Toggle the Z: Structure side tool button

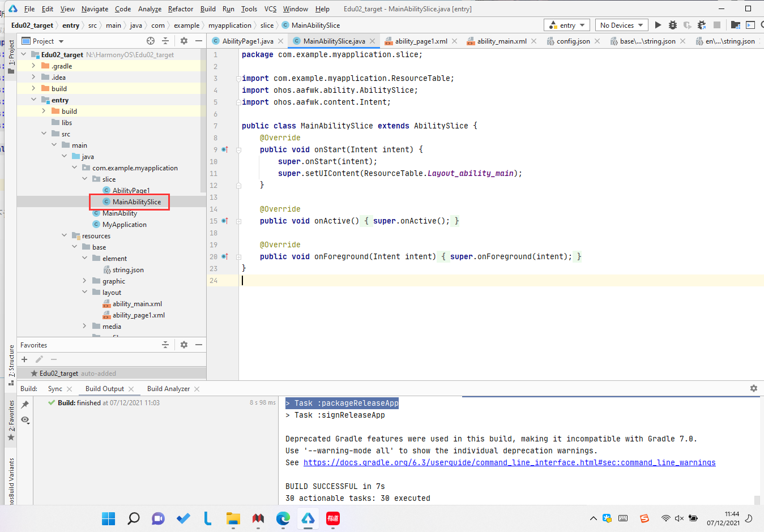click(x=11, y=365)
